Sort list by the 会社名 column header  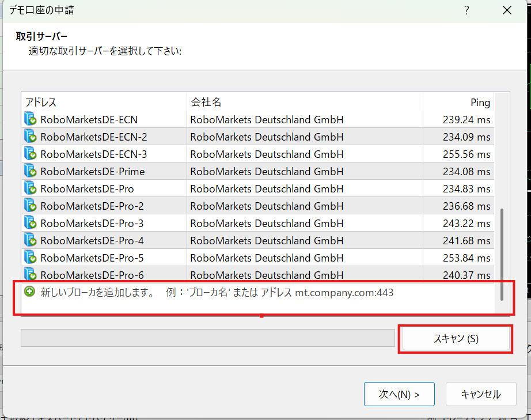(304, 103)
